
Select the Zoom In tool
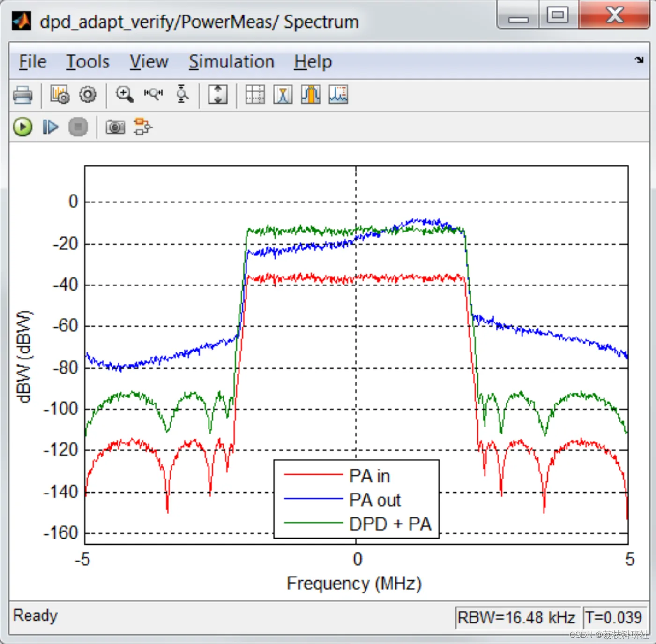coord(125,95)
